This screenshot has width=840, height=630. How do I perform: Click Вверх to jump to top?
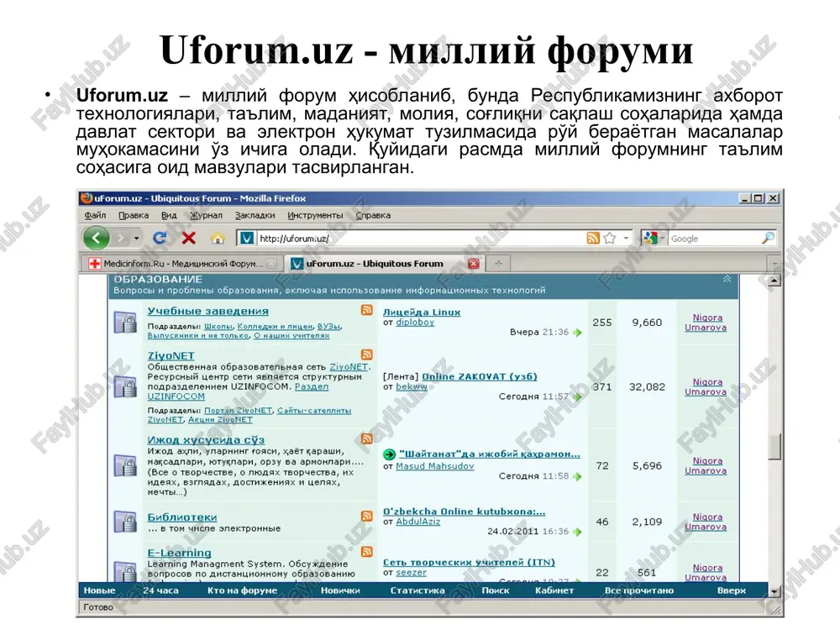tap(732, 591)
